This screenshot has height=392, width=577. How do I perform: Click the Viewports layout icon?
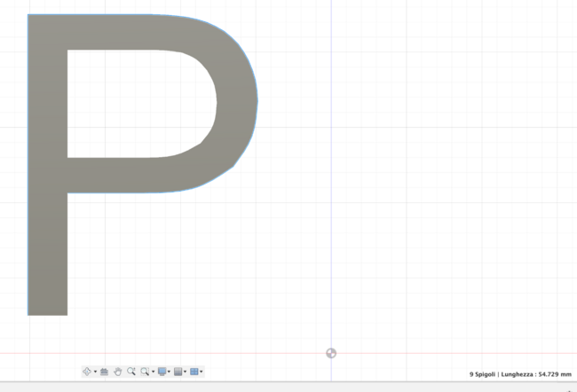click(194, 372)
